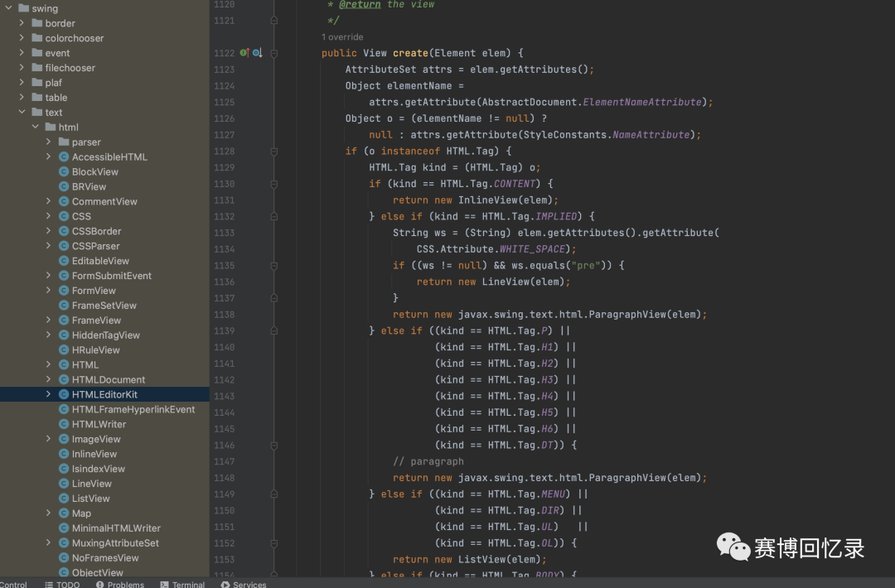Expand the border folder
895x588 pixels.
tap(22, 23)
